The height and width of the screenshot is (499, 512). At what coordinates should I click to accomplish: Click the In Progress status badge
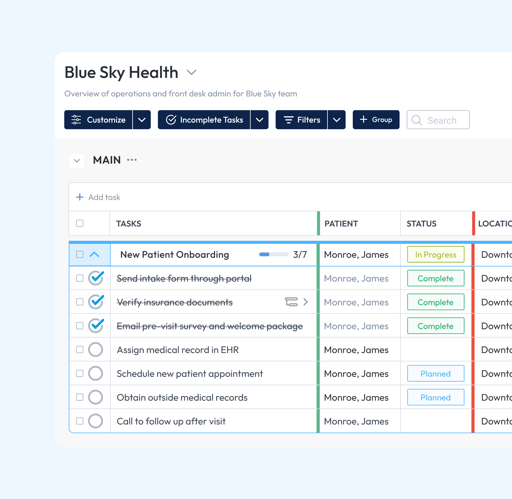[436, 255]
